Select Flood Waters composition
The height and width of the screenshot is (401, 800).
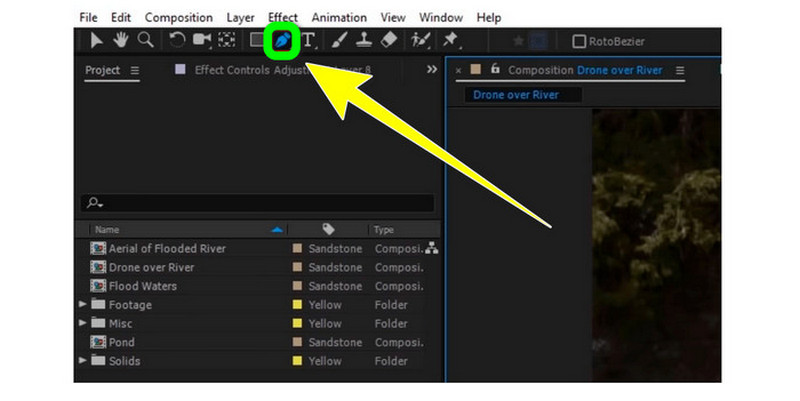143,286
